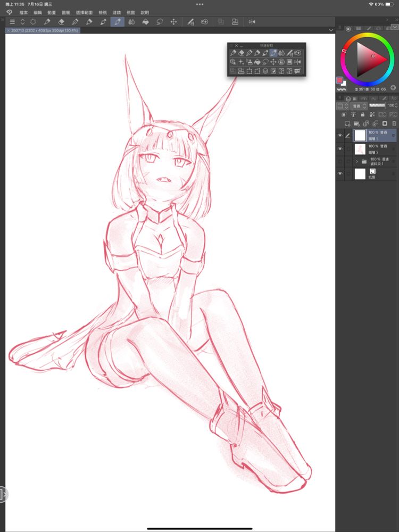
Task: Select the Blend tool in the command bar
Action: coord(131,22)
